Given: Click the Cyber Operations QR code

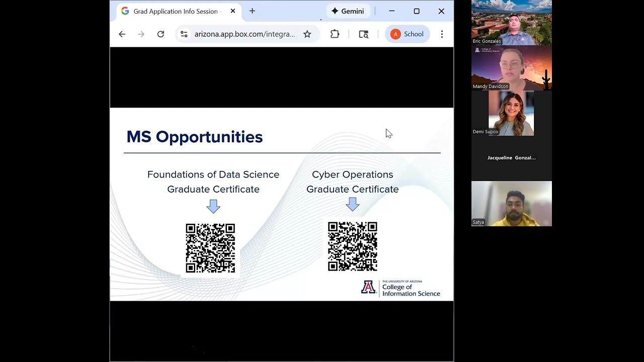Looking at the screenshot, I should pyautogui.click(x=353, y=246).
